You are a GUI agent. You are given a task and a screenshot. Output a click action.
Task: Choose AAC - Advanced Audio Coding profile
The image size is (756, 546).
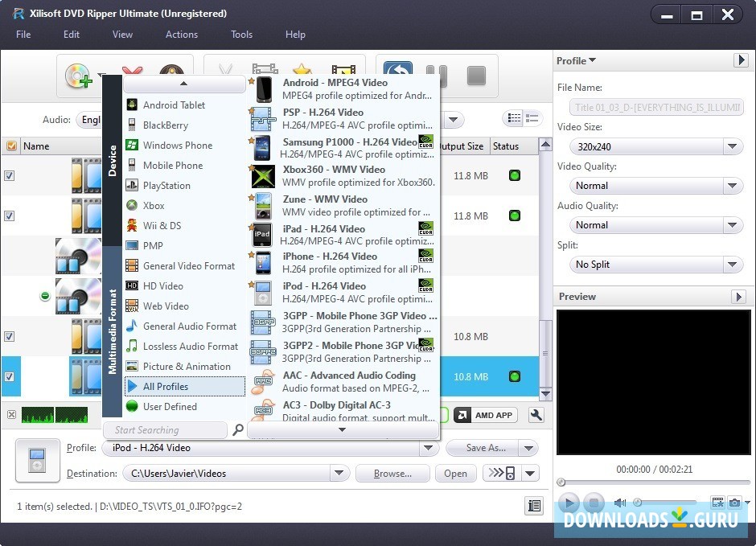(x=343, y=382)
